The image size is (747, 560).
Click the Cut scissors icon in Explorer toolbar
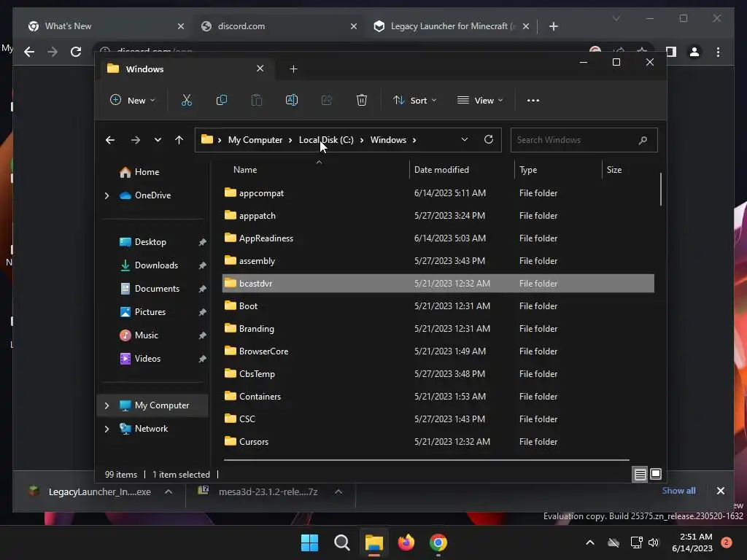pos(186,100)
